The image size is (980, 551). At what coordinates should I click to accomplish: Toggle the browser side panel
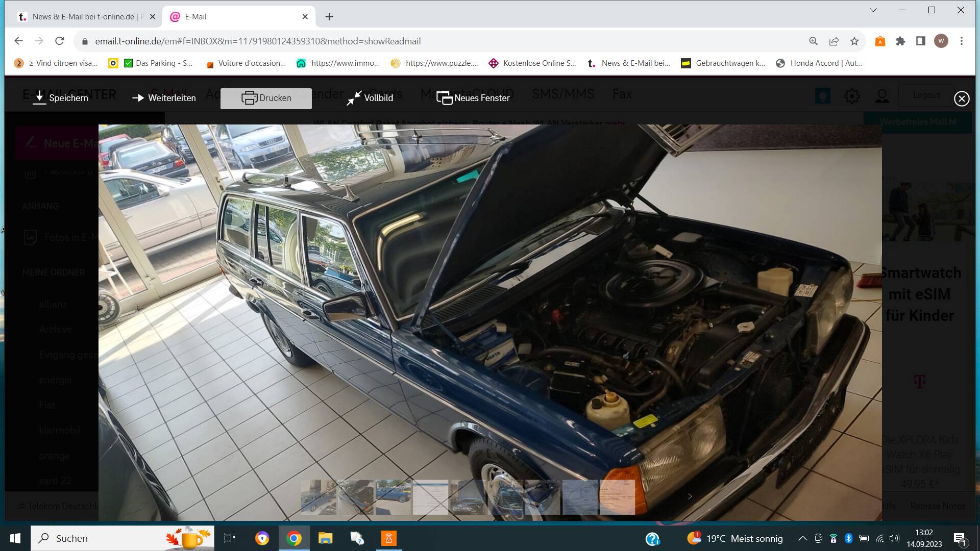(920, 41)
